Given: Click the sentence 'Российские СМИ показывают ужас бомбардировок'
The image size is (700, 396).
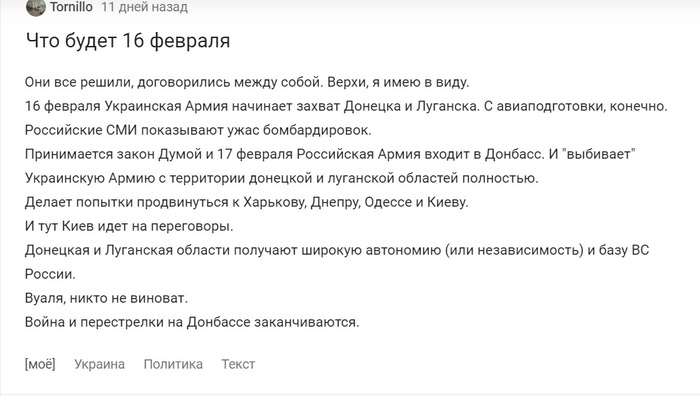Looking at the screenshot, I should (198, 130).
